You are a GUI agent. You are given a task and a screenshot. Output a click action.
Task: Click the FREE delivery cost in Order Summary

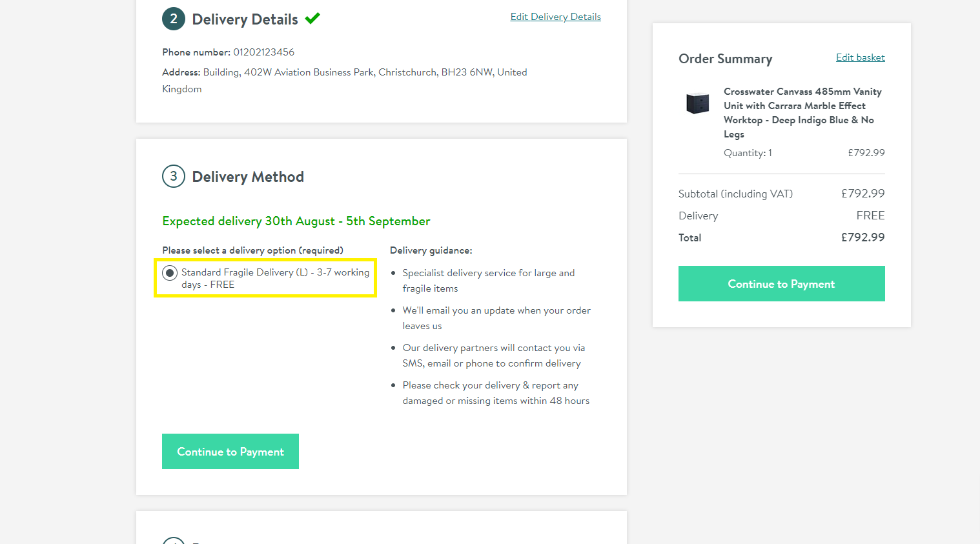pos(870,216)
